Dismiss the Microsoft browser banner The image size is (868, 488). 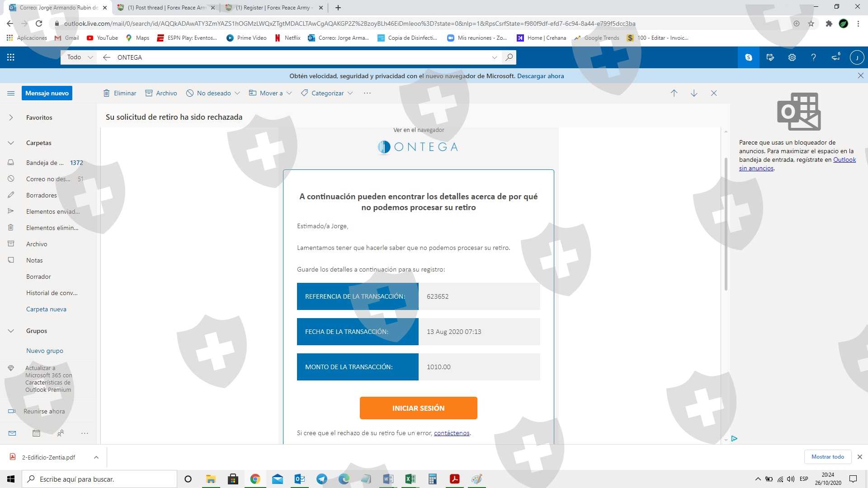coord(860,76)
